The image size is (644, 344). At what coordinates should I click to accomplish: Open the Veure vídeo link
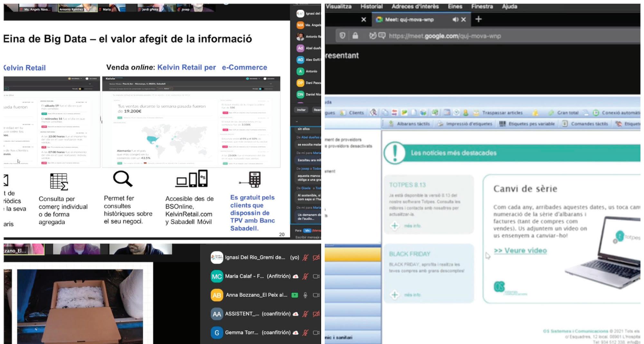520,251
